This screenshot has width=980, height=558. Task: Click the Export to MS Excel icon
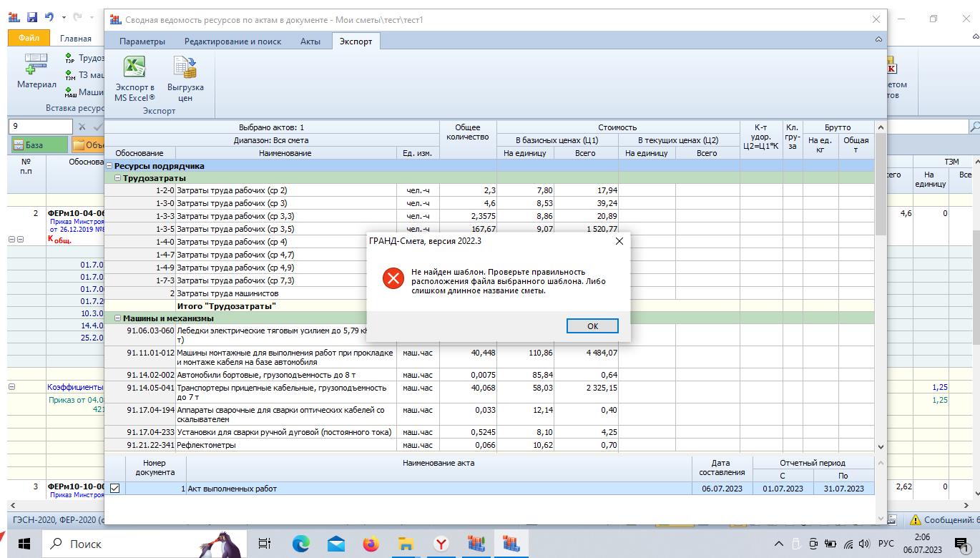click(134, 68)
